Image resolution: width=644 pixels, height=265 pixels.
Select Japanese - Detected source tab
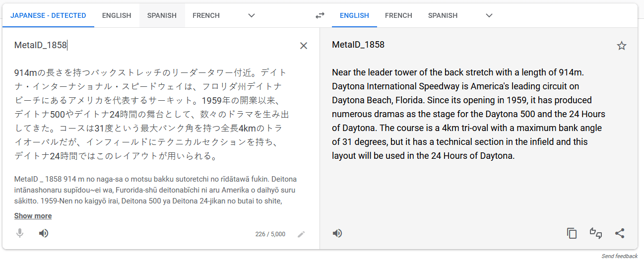coord(48,15)
